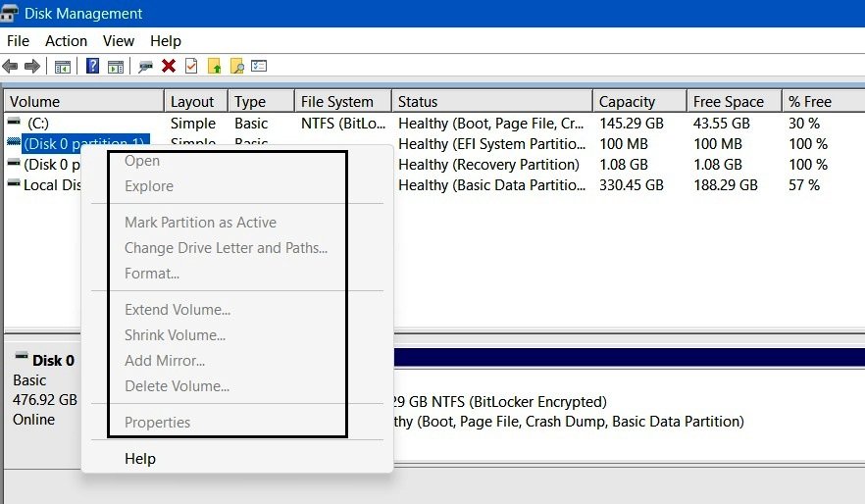
Task: Click Open in the context menu
Action: tap(142, 161)
